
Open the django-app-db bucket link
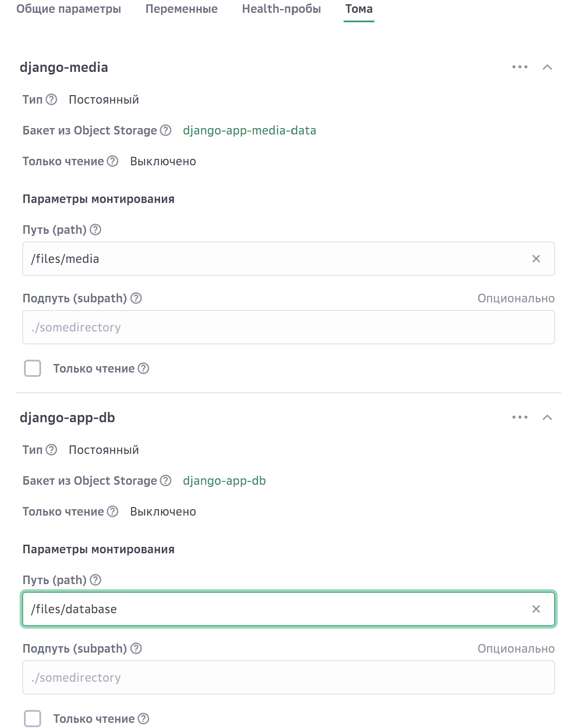click(x=224, y=481)
